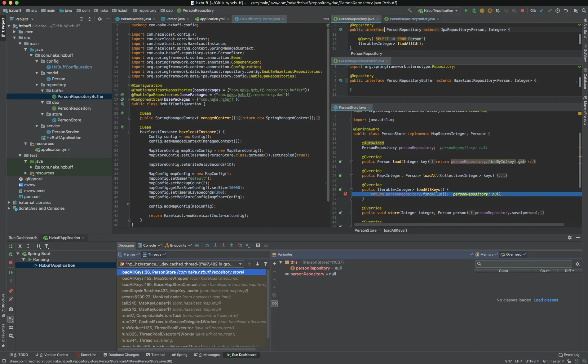588x364 pixels.
Task: Click the Step Over debugger icon
Action: (207, 245)
